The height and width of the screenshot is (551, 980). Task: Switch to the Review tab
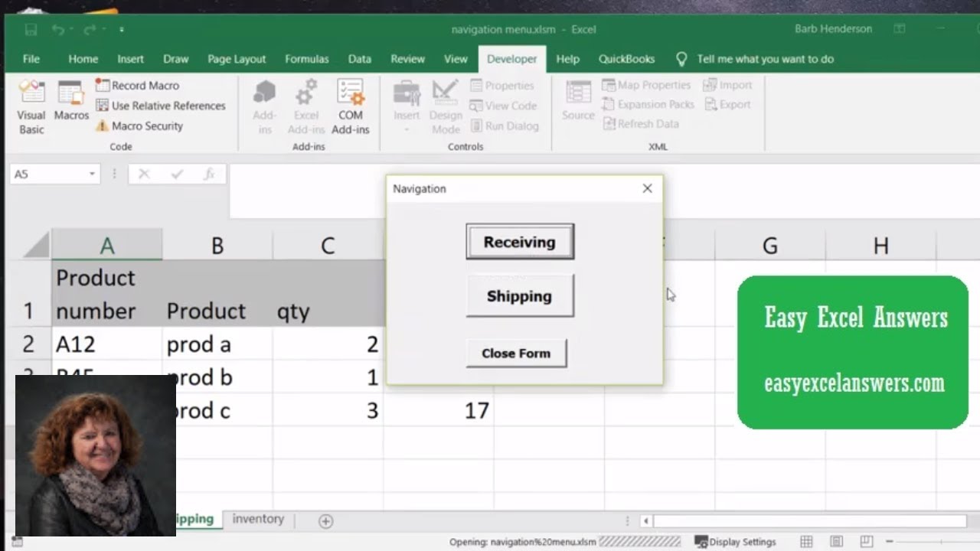pos(407,59)
